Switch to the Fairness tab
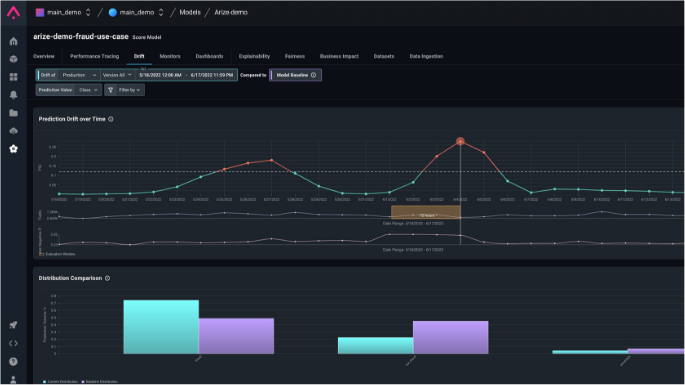This screenshot has width=685, height=385. tap(295, 56)
